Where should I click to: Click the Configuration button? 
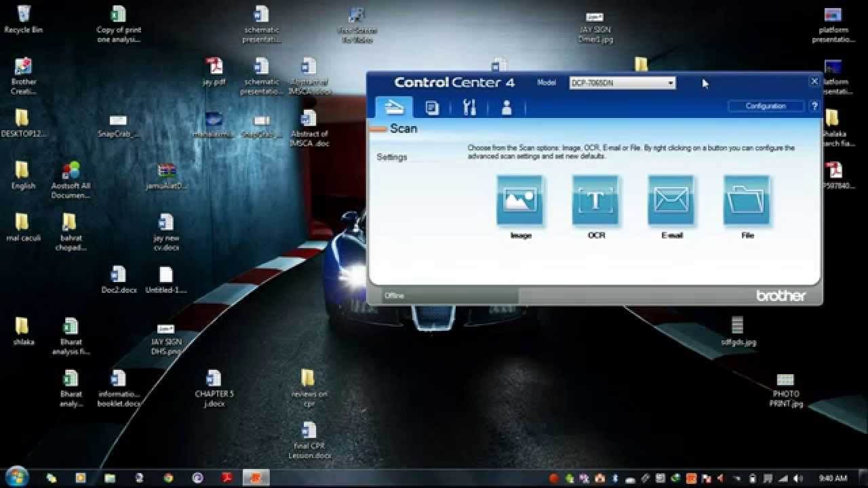[766, 106]
